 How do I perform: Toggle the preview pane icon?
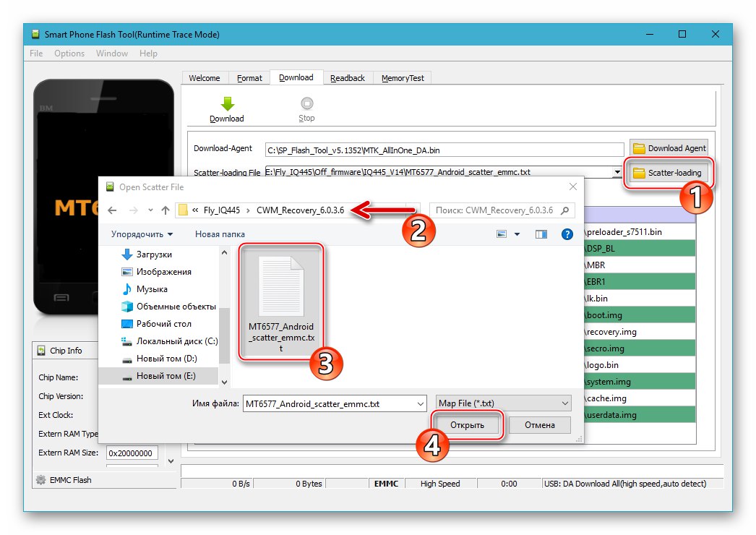541,234
